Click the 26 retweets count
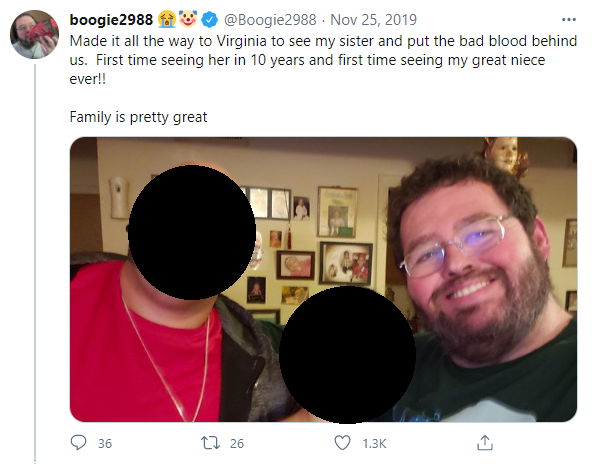The image size is (592, 464). pyautogui.click(x=237, y=443)
